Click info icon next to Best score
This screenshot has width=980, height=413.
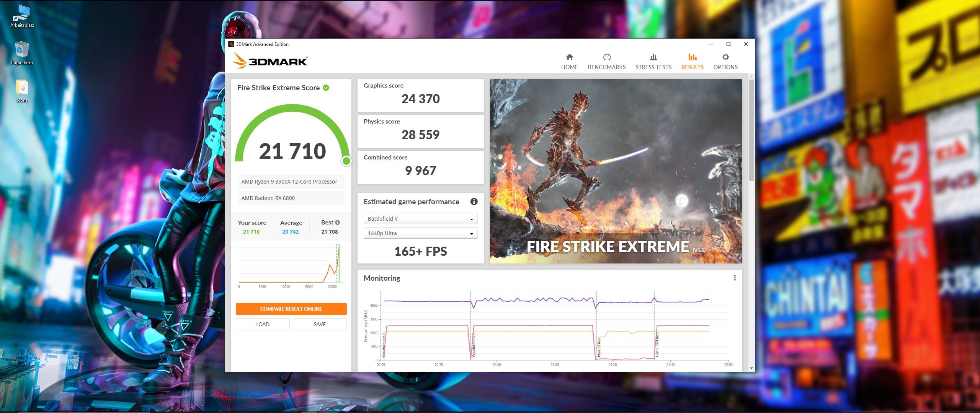click(337, 222)
